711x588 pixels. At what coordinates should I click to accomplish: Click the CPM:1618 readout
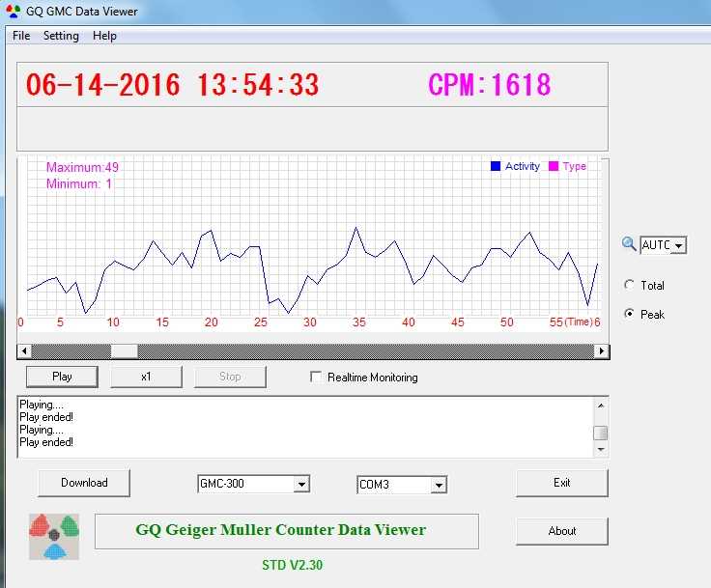tap(489, 85)
